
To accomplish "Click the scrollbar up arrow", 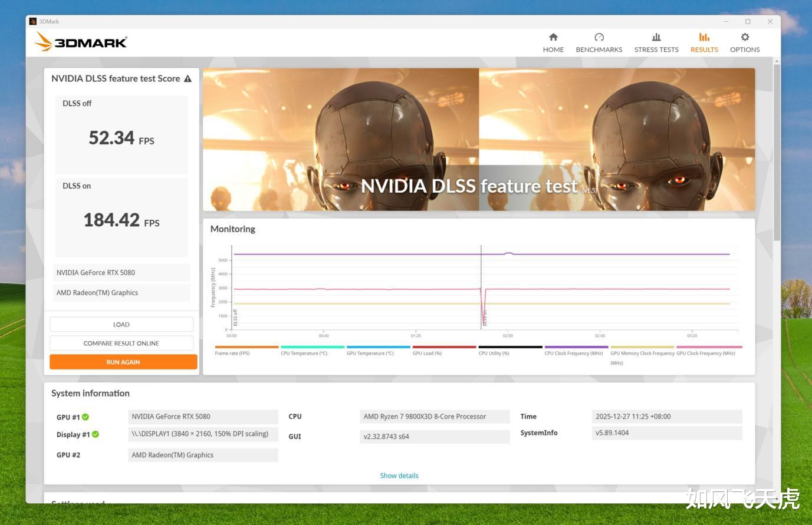I will click(777, 61).
